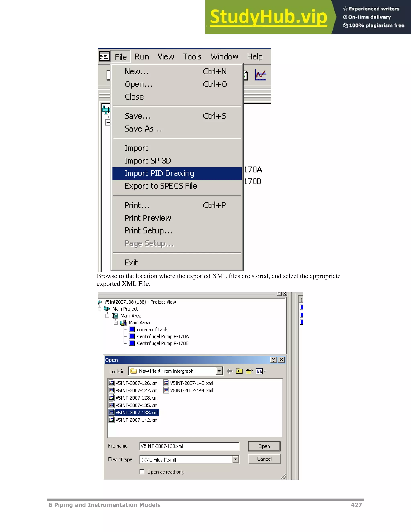Collapse the nested Main Area node
411x532 pixels.
pyautogui.click(x=116, y=323)
